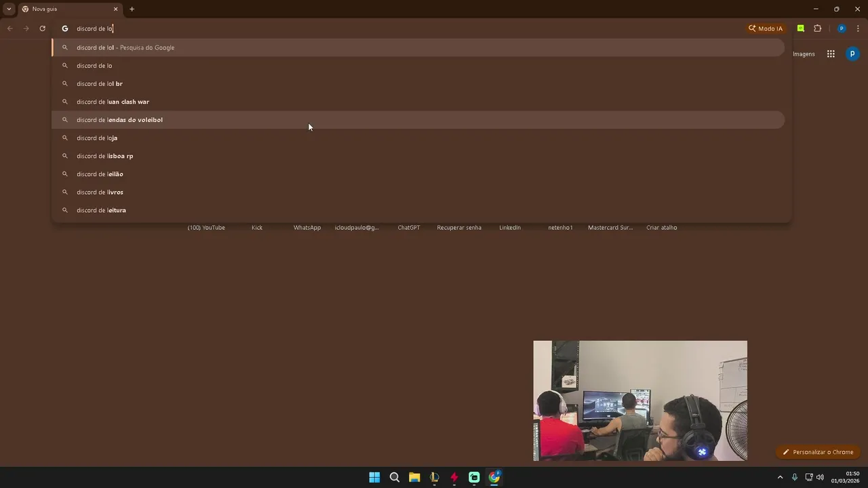Select suggestion 'discord de leitura'
The image size is (868, 488).
[x=418, y=210]
